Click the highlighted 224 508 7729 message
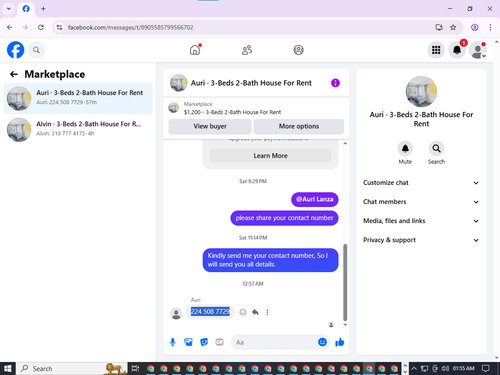The width and height of the screenshot is (500, 375). point(210,311)
